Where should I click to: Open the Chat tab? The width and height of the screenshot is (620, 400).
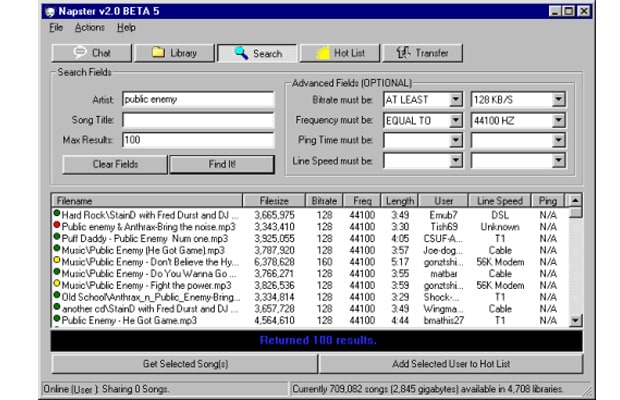91,53
